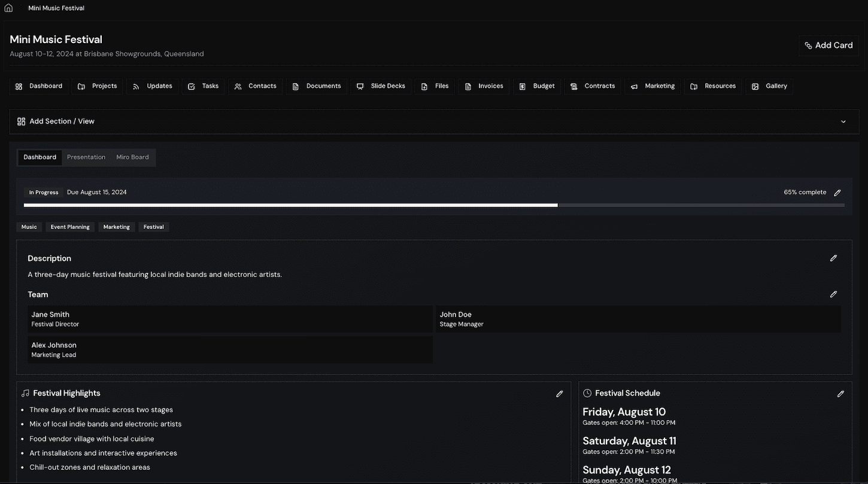Screen dimensions: 868x484
Task: Click 'Art installations and interactive experiences' item
Action: tap(103, 453)
